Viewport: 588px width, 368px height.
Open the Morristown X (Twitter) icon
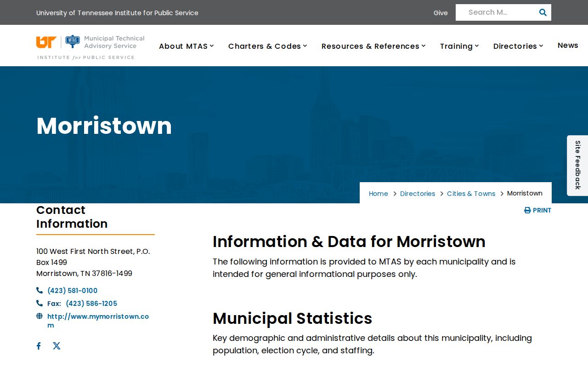pos(57,346)
